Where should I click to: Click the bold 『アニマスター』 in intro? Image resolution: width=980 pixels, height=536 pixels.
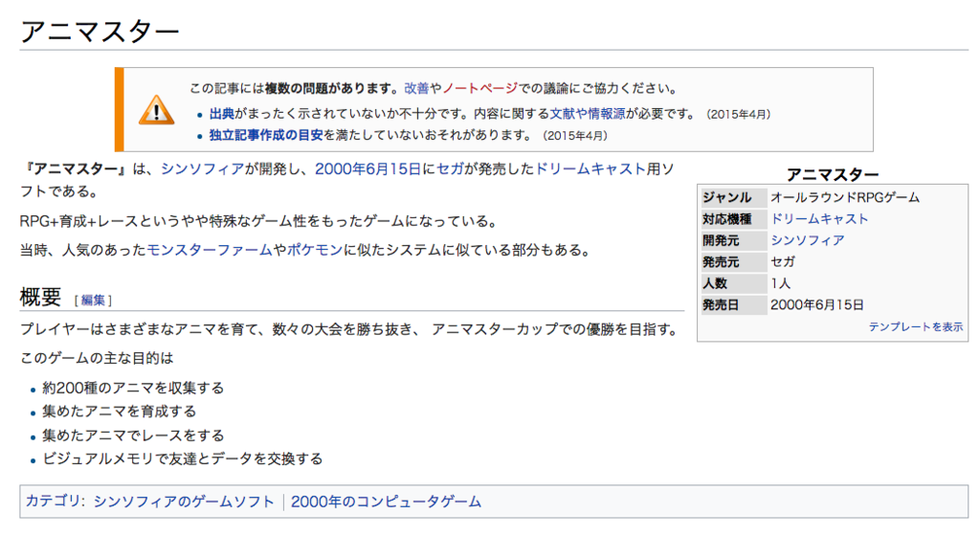point(75,168)
